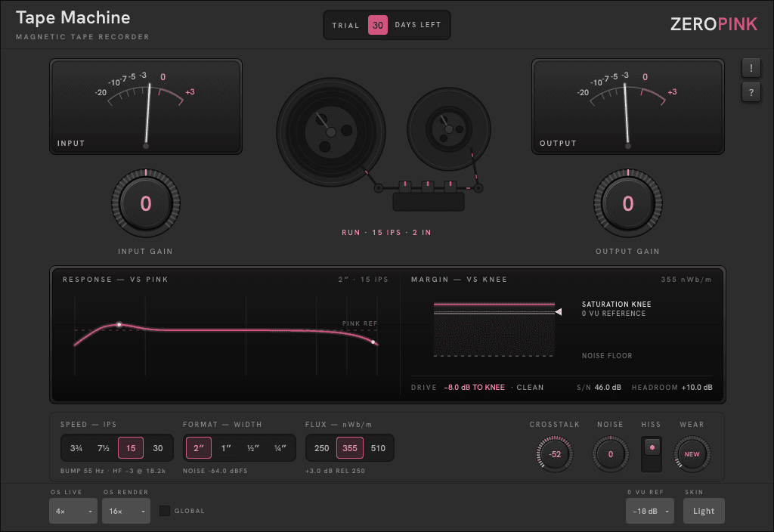Click the +3.0 dB REL 250 text
The image size is (774, 532).
pyautogui.click(x=335, y=471)
